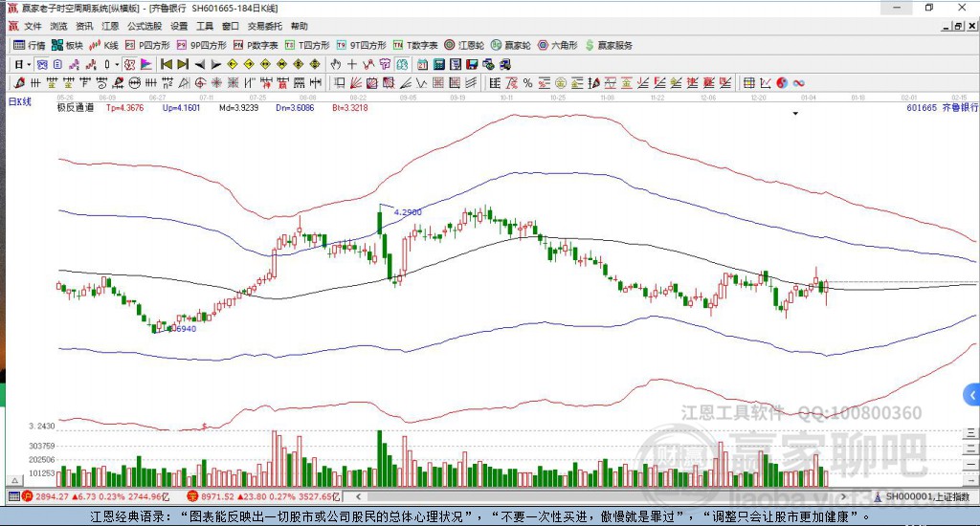Open the P四方形 tool
This screenshot has width=980, height=526.
pos(147,45)
